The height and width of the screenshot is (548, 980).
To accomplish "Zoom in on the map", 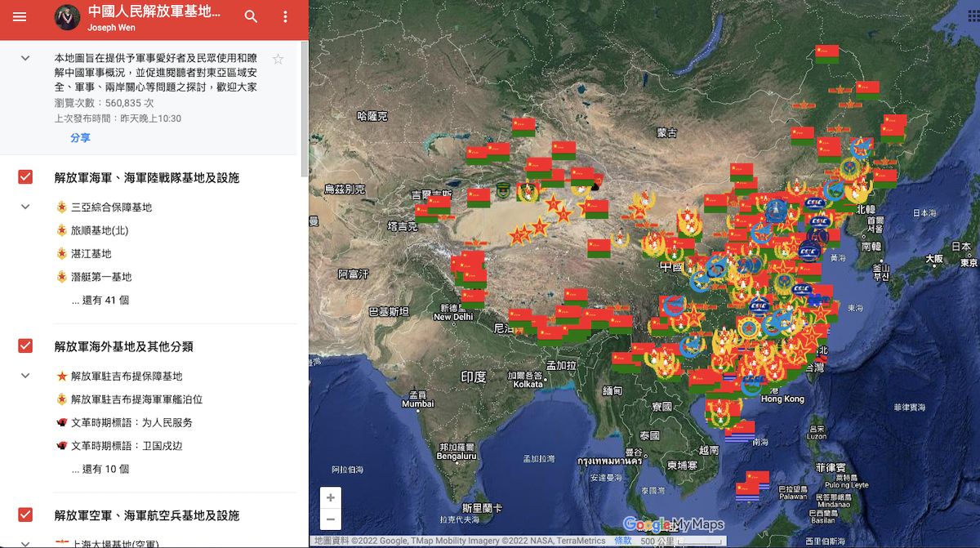I will 330,497.
